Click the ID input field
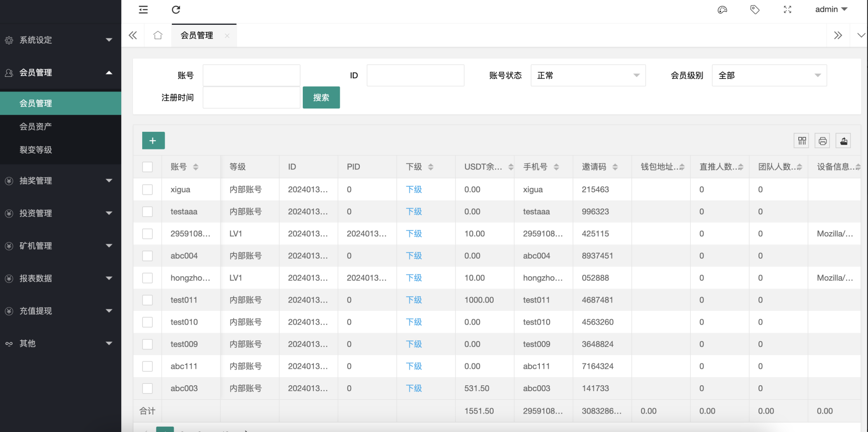Screen dimensions: 868x432 coord(415,75)
